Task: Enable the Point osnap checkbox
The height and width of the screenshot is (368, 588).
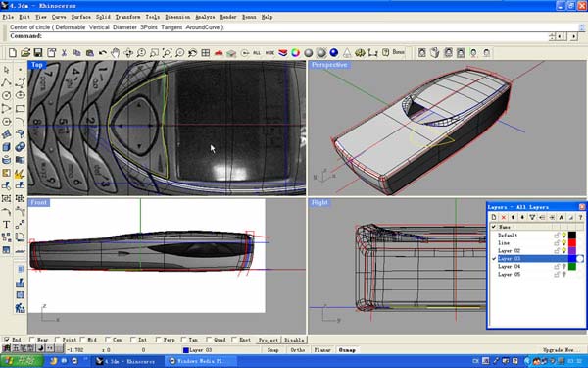Action: (58, 340)
